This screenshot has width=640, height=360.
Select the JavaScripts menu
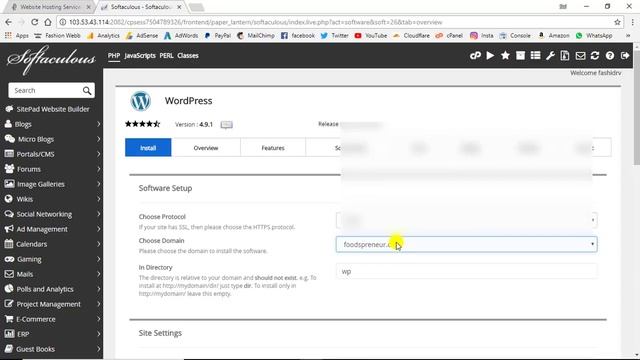point(140,56)
